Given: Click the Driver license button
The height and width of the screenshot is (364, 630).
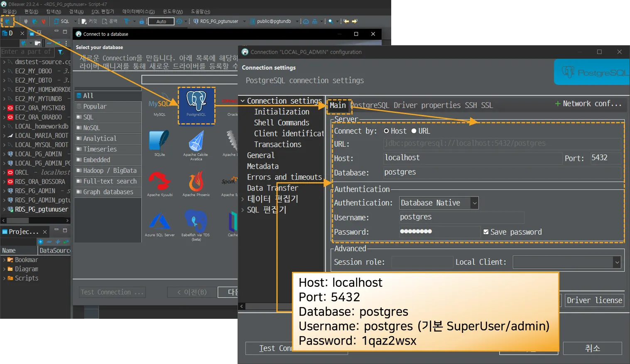Looking at the screenshot, I should tap(594, 300).
